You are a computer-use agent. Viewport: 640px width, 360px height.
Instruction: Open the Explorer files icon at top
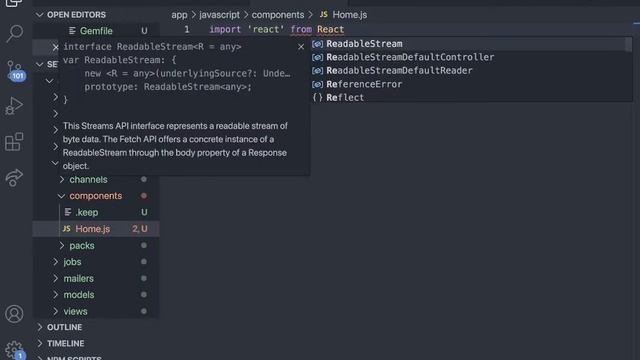tap(14, 3)
